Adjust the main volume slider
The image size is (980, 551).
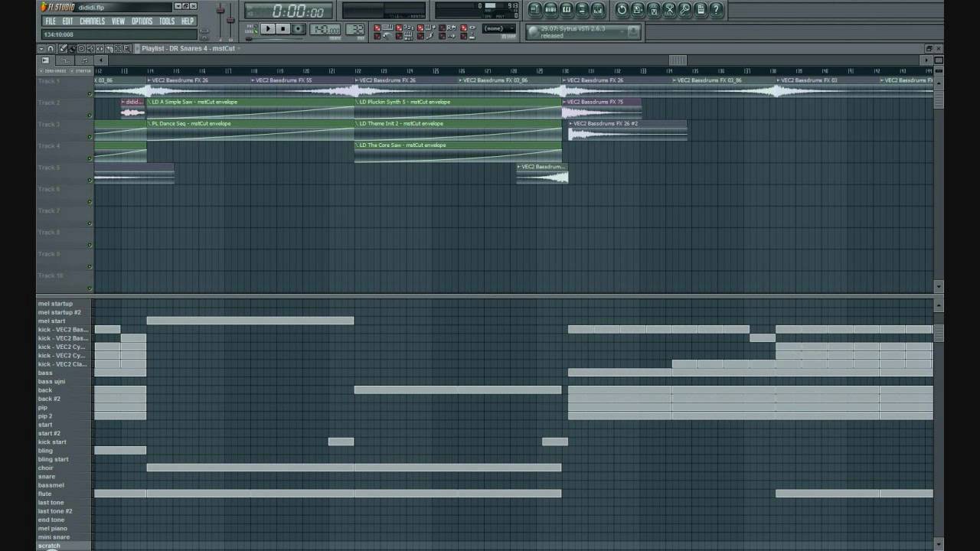(220, 11)
